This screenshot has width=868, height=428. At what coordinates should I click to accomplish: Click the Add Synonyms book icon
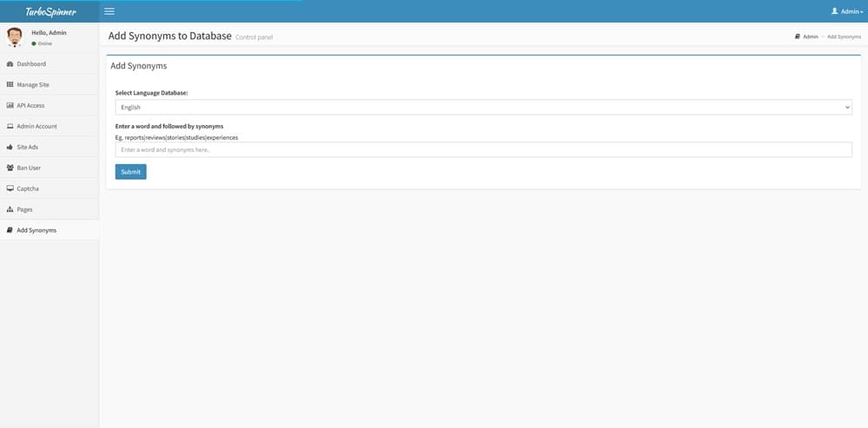tap(10, 230)
